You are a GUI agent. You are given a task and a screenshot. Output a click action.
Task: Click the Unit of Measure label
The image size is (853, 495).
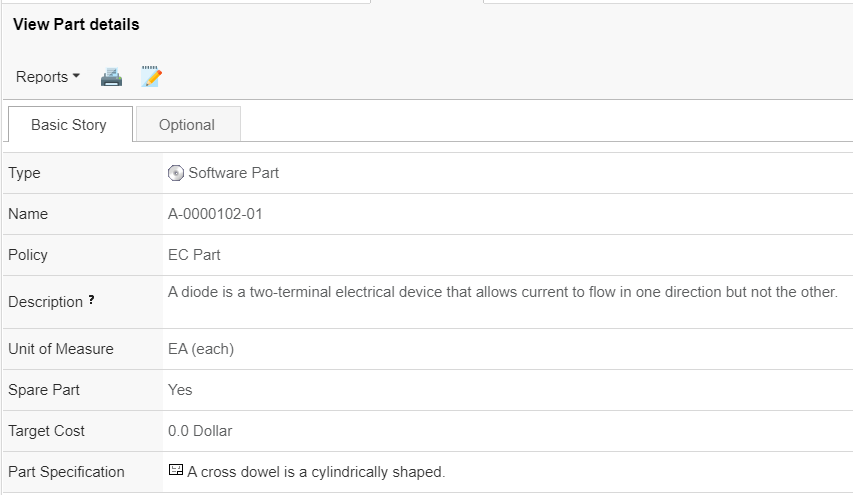pos(61,349)
